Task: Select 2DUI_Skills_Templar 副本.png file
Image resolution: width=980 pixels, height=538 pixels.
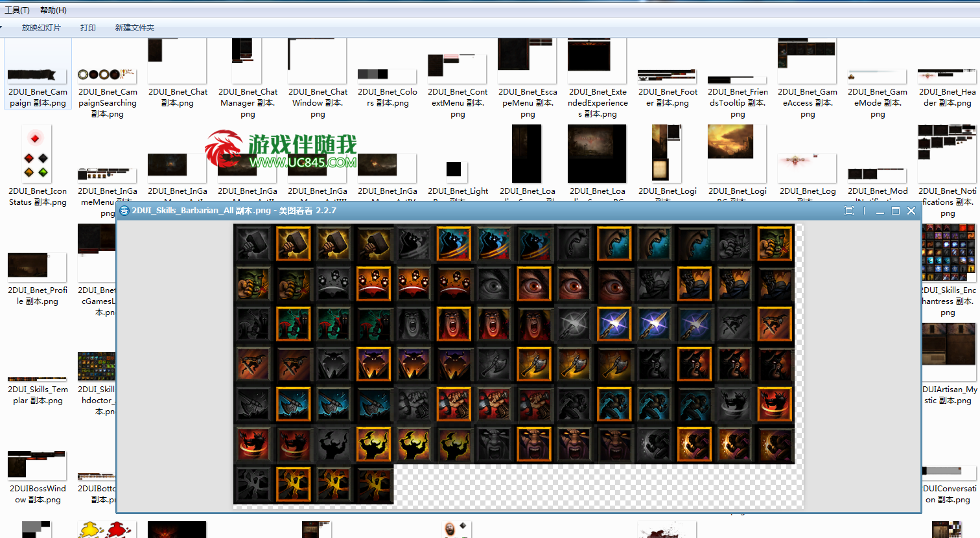Action: [38, 391]
